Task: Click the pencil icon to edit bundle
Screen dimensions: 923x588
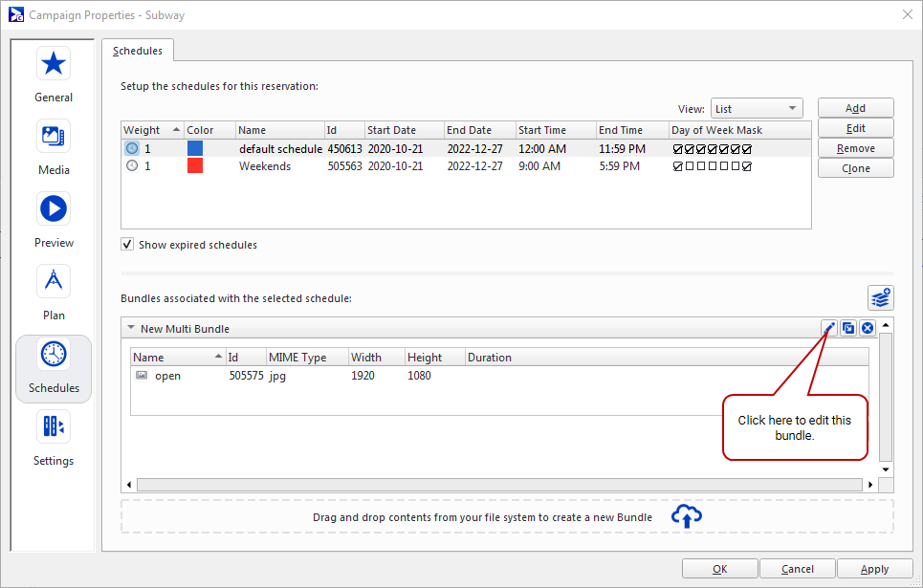Action: (829, 328)
